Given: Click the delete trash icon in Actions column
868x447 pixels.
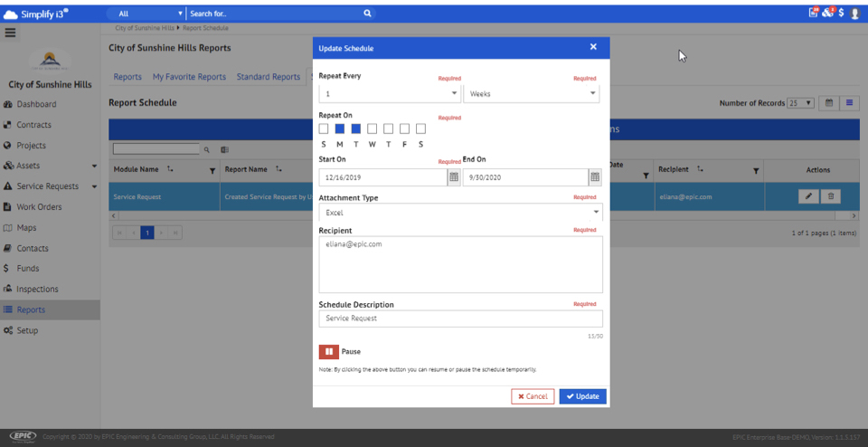Looking at the screenshot, I should (x=832, y=196).
